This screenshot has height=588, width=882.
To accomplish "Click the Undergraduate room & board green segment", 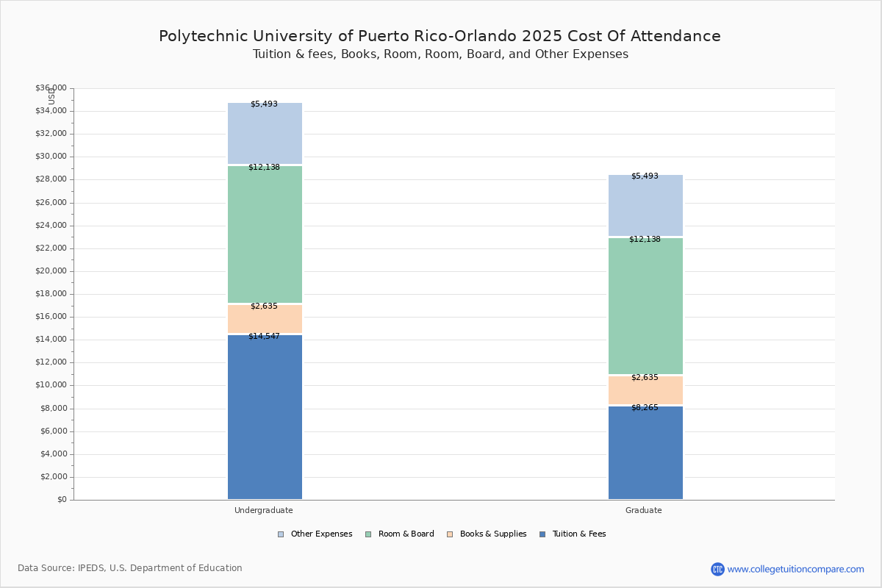I will click(x=265, y=235).
